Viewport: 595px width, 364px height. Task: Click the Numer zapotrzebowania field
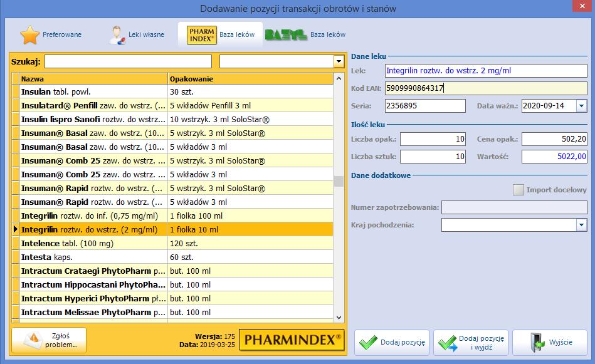[x=514, y=207]
